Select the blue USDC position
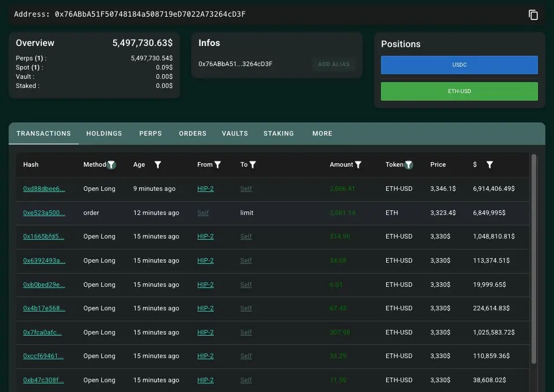The width and height of the screenshot is (554, 392). pos(459,65)
